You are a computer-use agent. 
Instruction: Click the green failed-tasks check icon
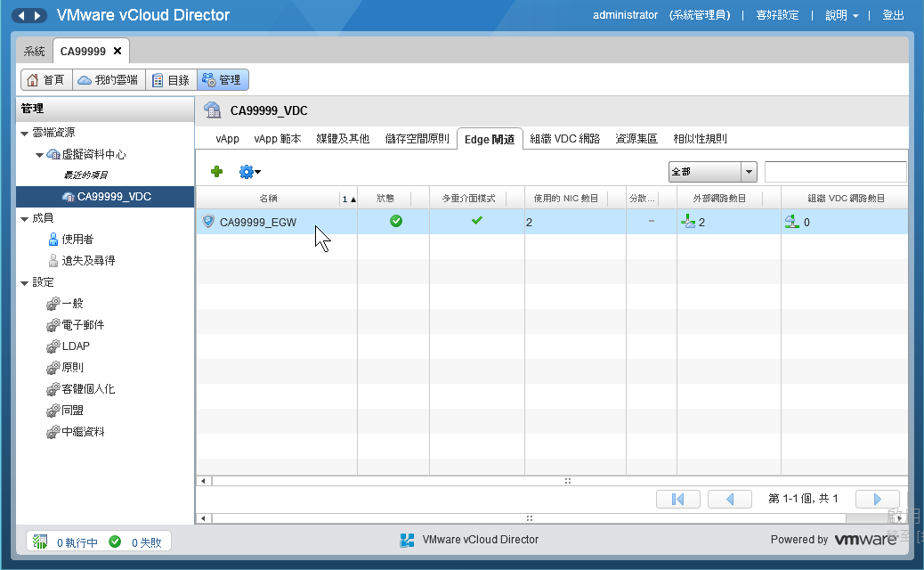click(x=115, y=541)
